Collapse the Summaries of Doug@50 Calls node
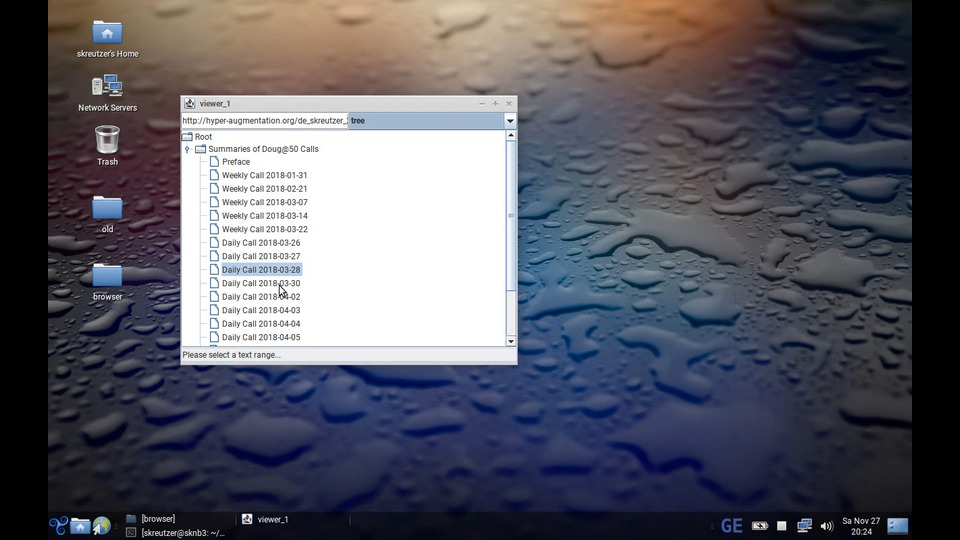Viewport: 960px width, 540px height. (187, 149)
